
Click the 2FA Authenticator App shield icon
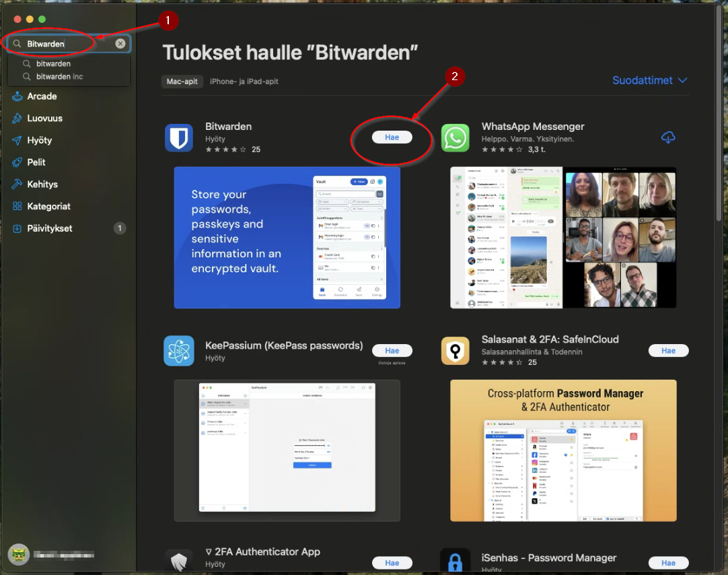pyautogui.click(x=179, y=560)
